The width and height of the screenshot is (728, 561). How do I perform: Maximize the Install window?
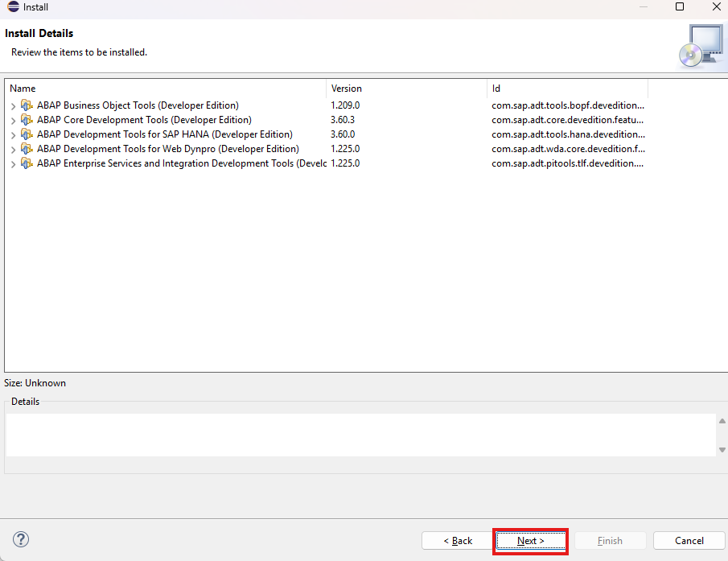pos(680,6)
